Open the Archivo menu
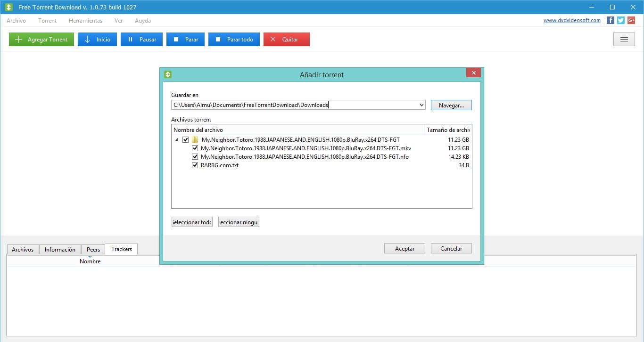This screenshot has width=644, height=342. pos(16,21)
